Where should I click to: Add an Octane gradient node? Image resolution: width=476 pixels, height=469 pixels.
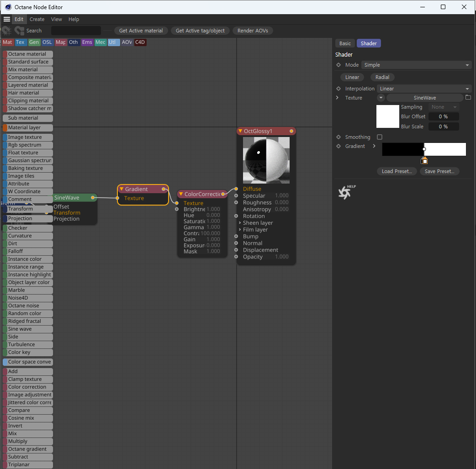pyautogui.click(x=27, y=449)
